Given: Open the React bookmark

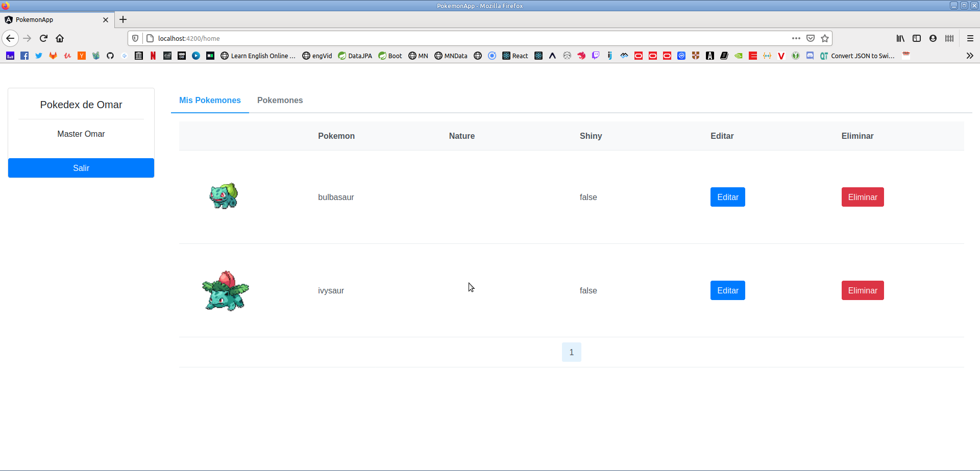Looking at the screenshot, I should 515,56.
